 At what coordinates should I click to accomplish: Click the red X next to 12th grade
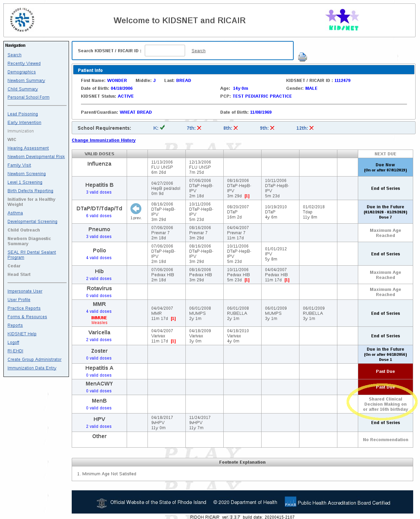click(x=311, y=128)
